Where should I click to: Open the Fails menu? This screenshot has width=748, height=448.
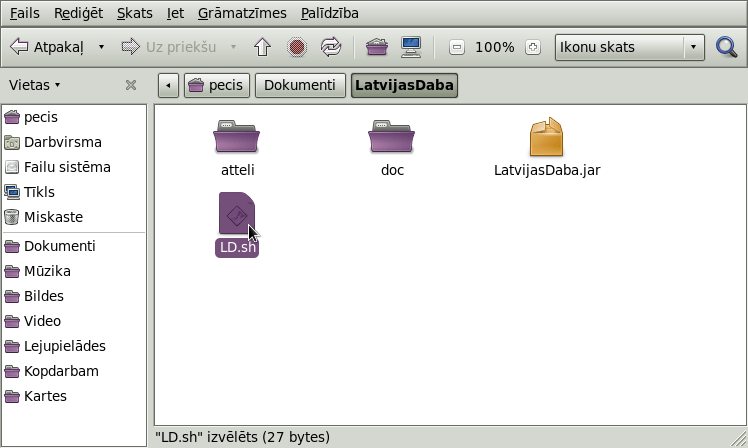[25, 13]
